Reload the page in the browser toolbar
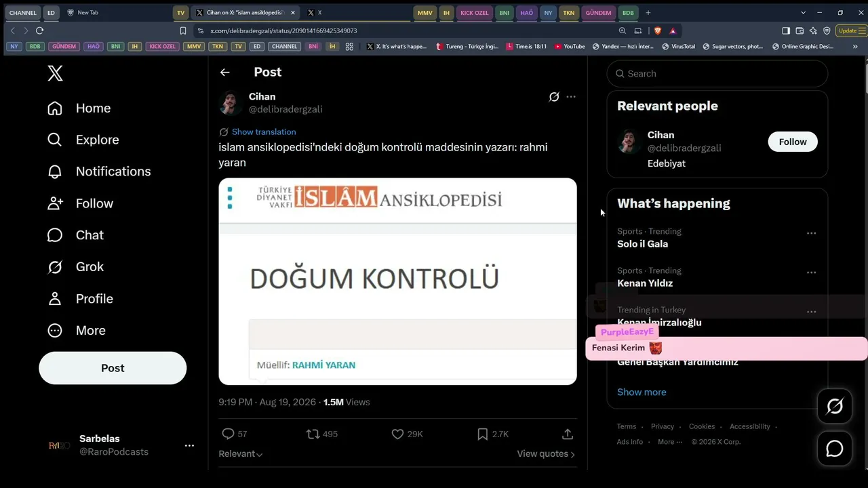This screenshot has width=868, height=488. tap(40, 30)
